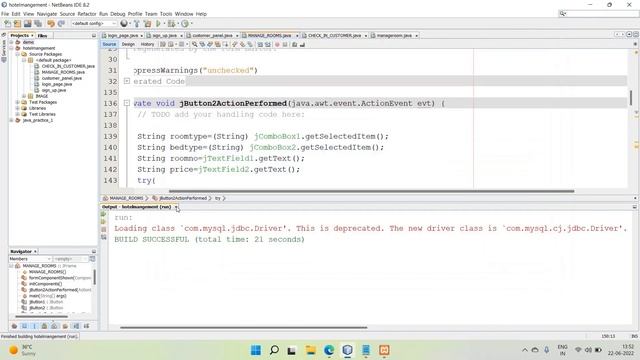Click the Source view button
The height and width of the screenshot is (360, 640).
(x=109, y=44)
